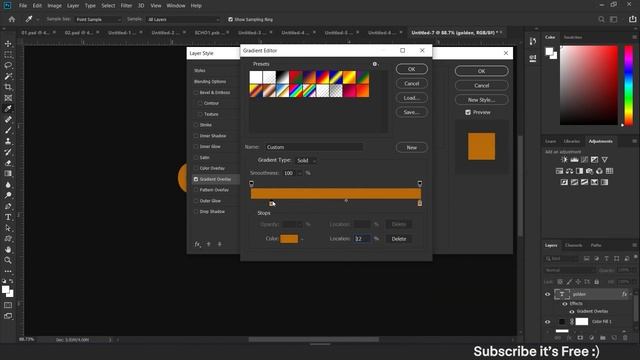Add a Levels adjustment
Screen dimensions: 640x360
[574, 160]
